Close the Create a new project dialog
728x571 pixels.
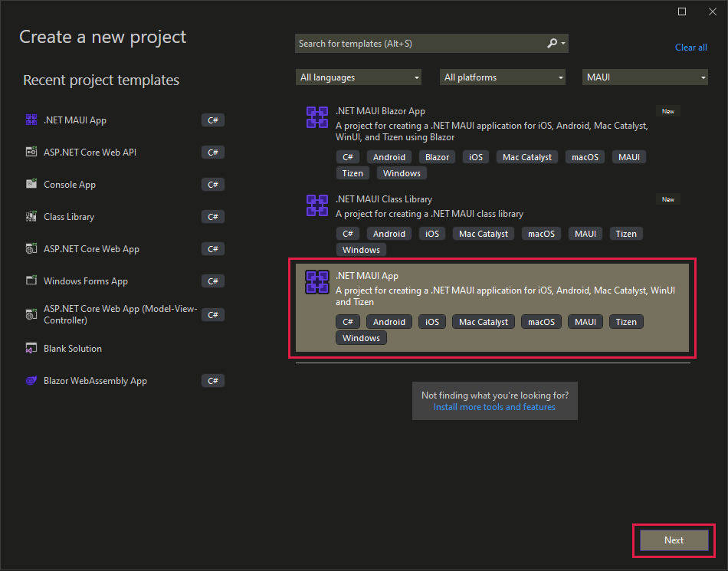coord(713,11)
